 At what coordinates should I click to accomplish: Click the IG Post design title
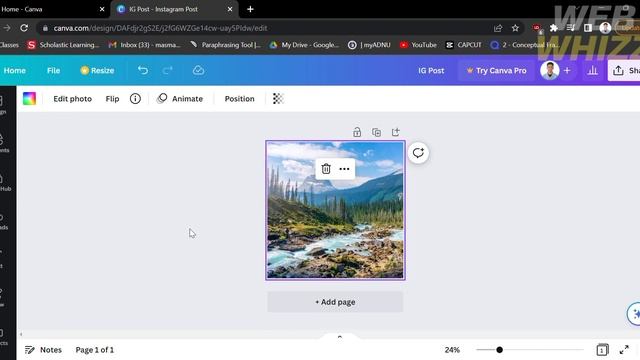431,71
